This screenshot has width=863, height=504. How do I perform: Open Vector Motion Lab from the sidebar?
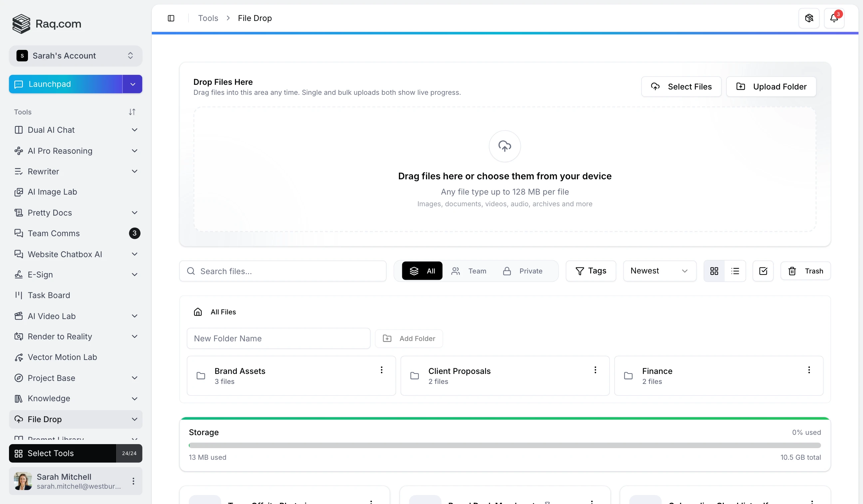click(x=62, y=357)
